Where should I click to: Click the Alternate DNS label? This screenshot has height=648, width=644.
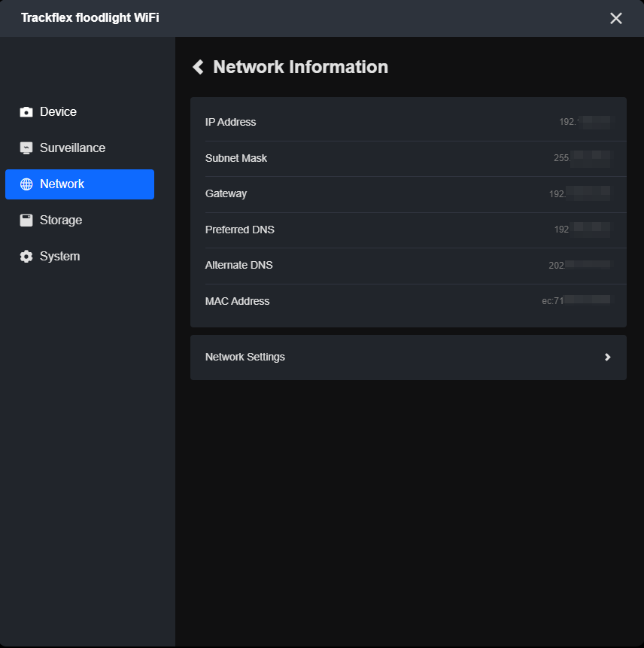click(238, 266)
